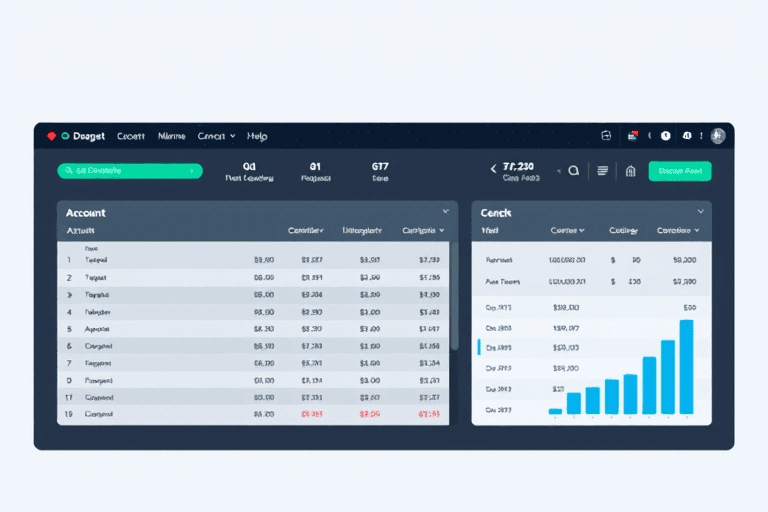Click the green search field on left
This screenshot has height=512, width=768.
tap(130, 171)
